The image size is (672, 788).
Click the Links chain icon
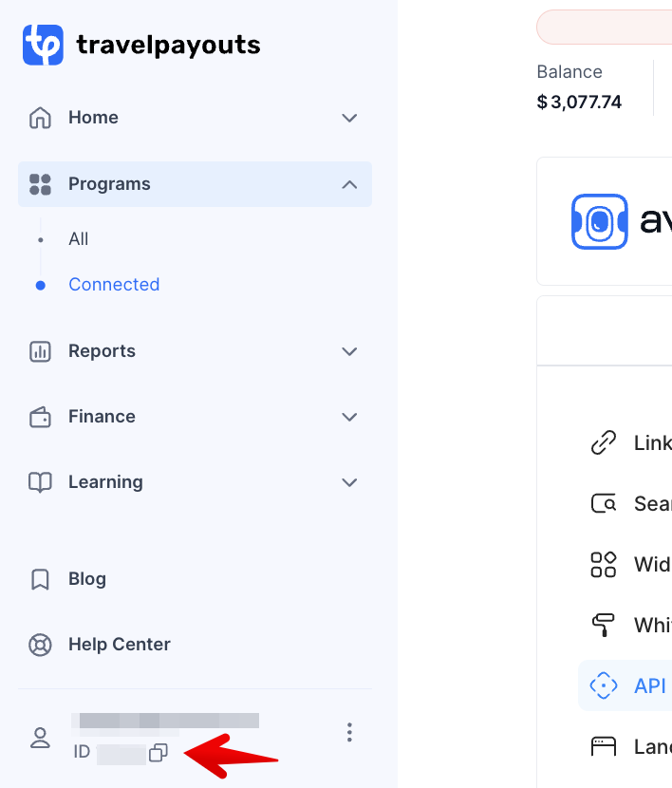604,442
